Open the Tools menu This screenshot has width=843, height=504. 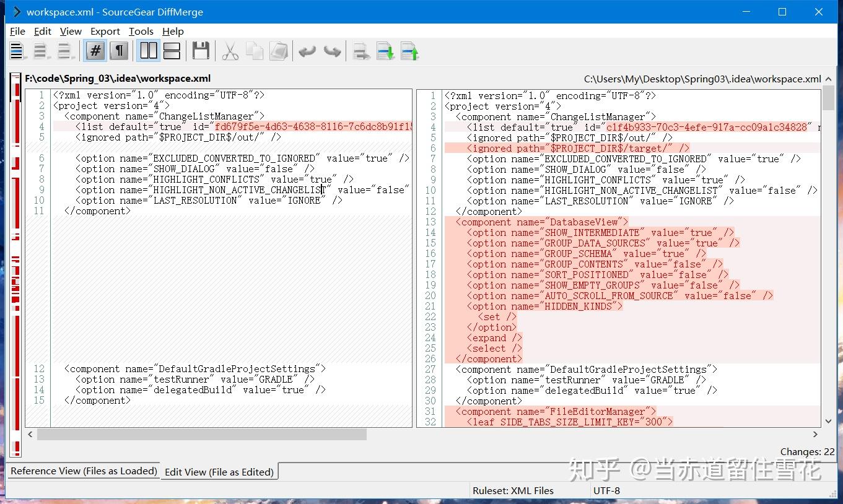coord(141,31)
